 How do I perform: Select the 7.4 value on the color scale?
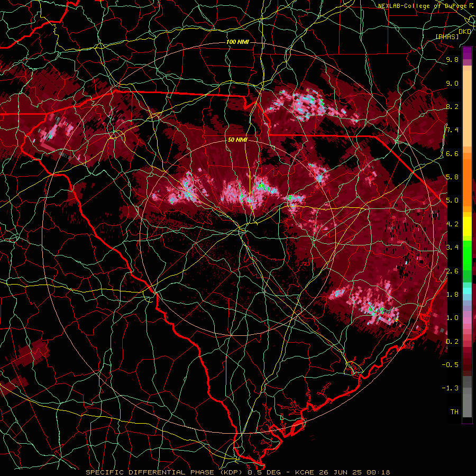click(452, 130)
